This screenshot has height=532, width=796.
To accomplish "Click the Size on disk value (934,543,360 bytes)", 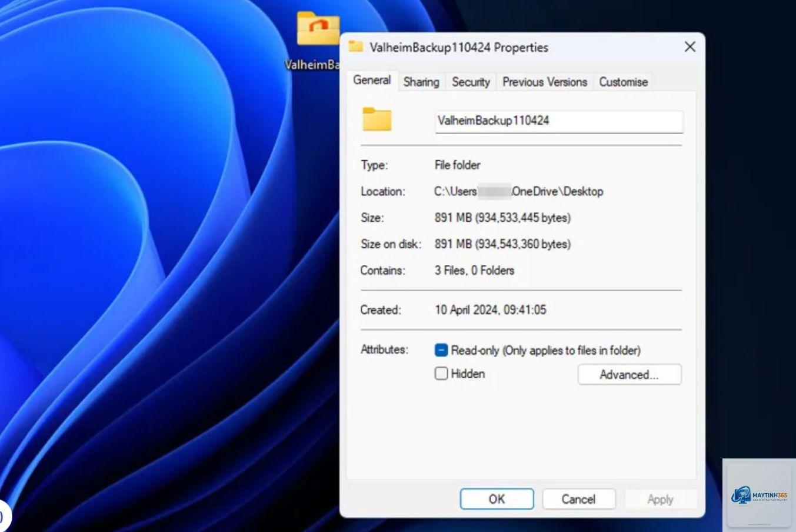I will [x=502, y=244].
